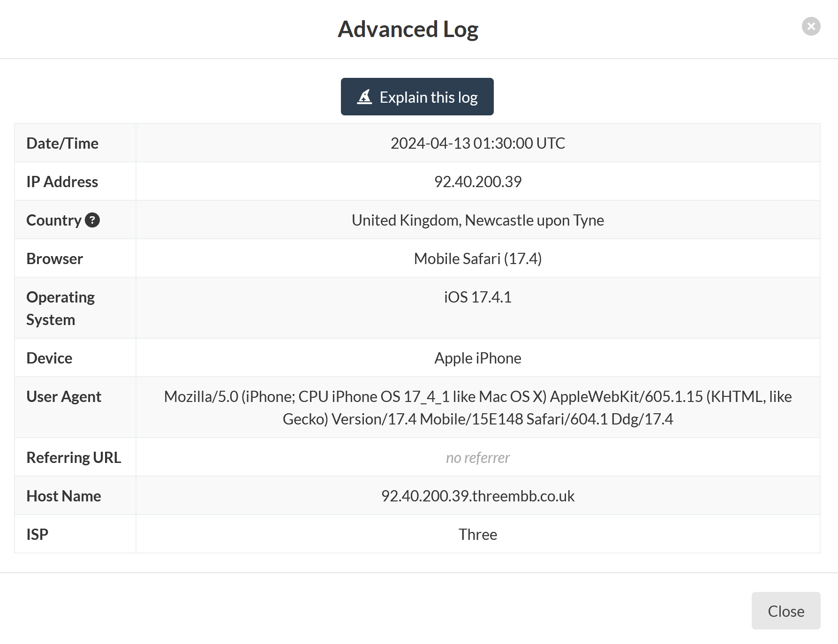Screen dimensions: 838x644
Task: Select the threembb.co.uk host name value
Action: click(477, 496)
